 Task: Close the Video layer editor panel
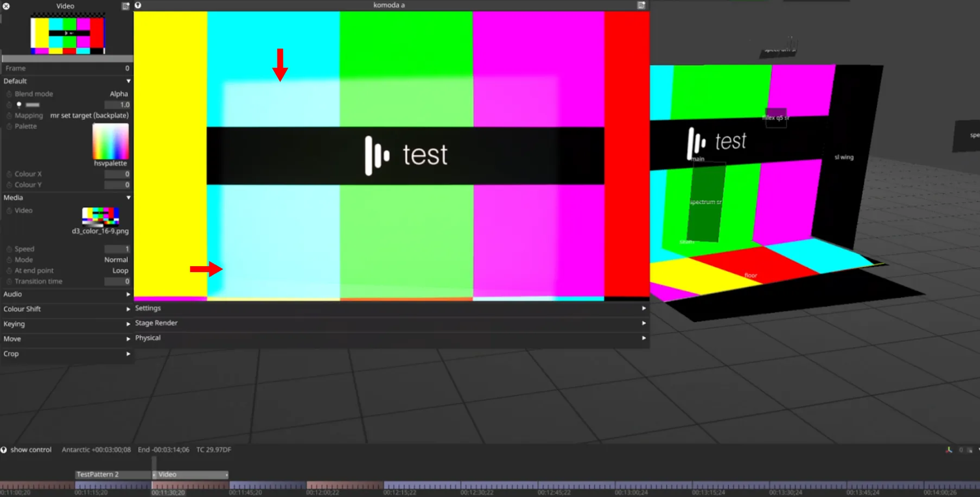6,6
